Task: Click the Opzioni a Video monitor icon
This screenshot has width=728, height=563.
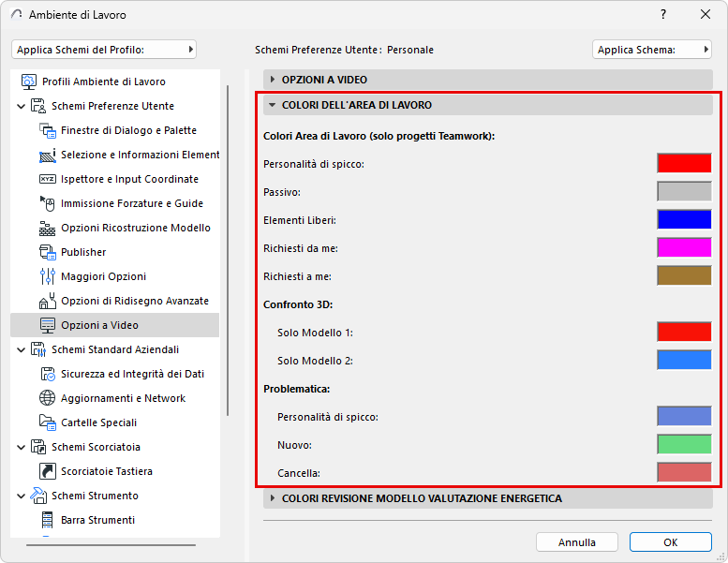Action: (48, 325)
